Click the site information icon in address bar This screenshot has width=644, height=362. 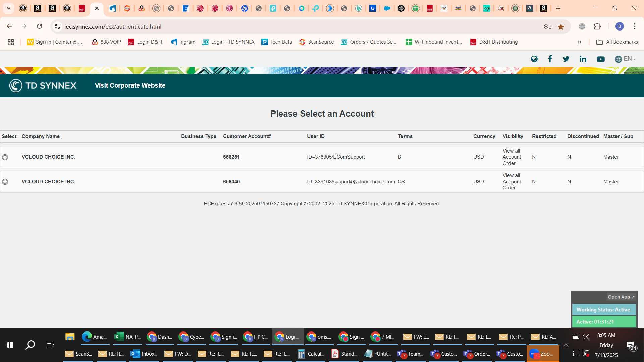(x=57, y=26)
